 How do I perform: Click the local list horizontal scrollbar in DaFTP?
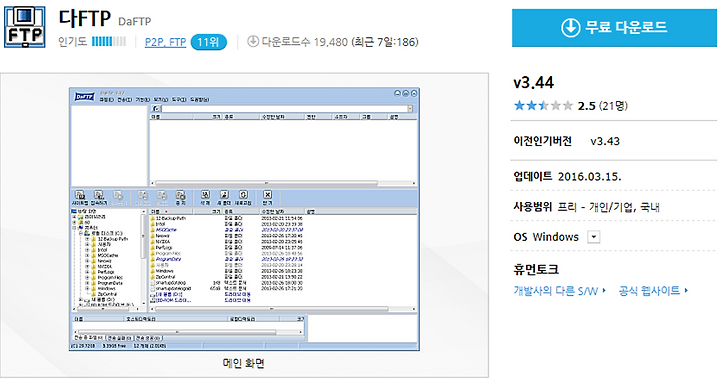tap(283, 309)
